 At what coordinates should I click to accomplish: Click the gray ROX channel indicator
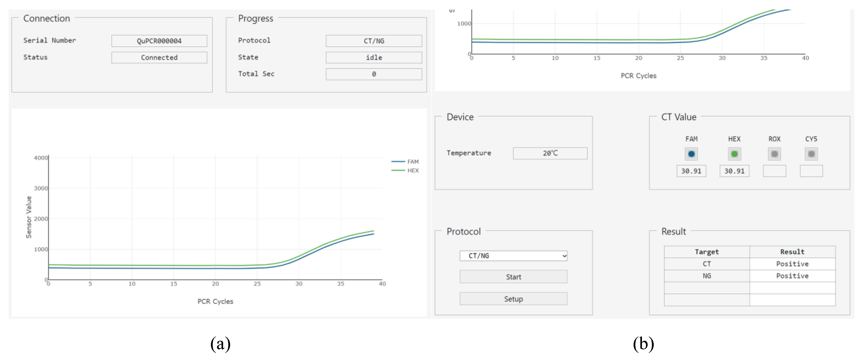point(774,154)
